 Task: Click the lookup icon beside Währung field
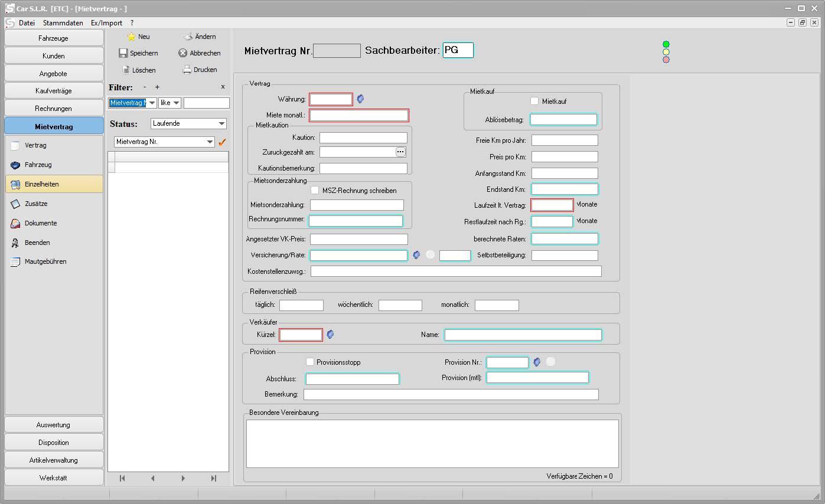[x=360, y=99]
